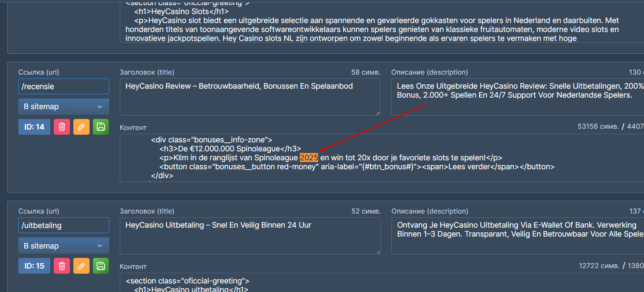Click the ID: 14 badge

coord(34,127)
